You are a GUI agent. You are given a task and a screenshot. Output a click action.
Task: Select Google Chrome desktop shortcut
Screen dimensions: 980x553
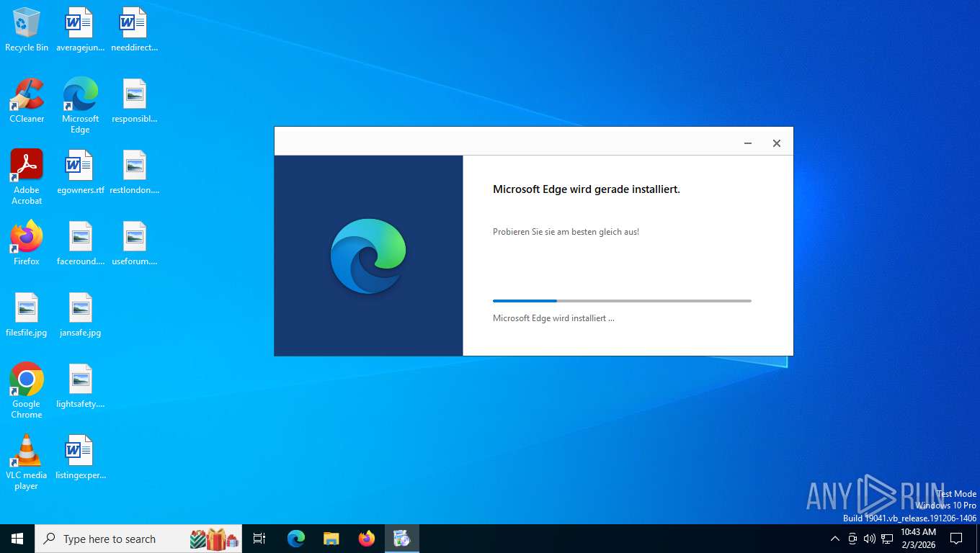point(27,391)
